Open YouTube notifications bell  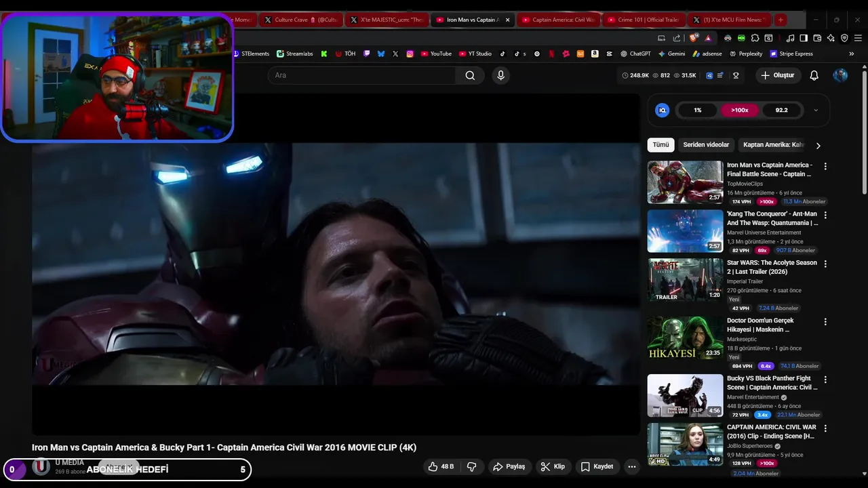click(x=814, y=75)
